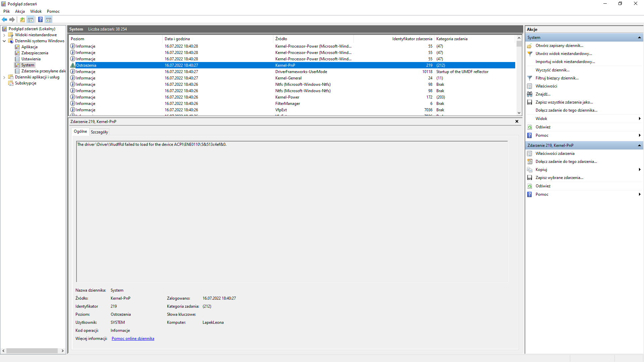Open the Widok submenu arrow in actions
The height and width of the screenshot is (362, 644).
640,119
